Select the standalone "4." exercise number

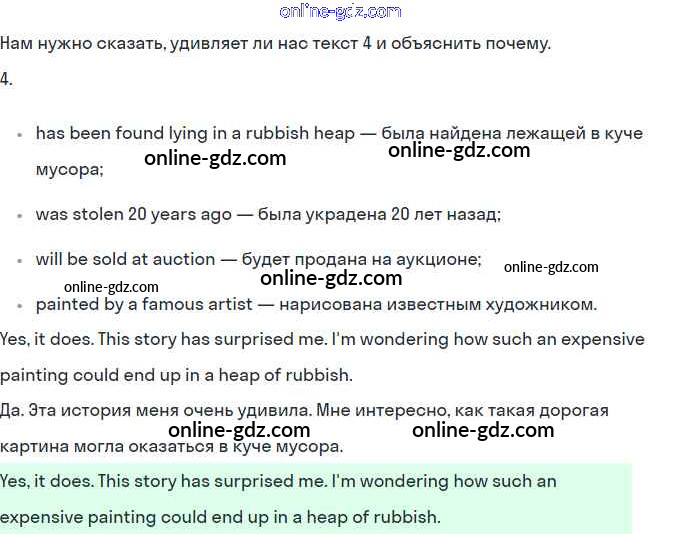(7, 79)
